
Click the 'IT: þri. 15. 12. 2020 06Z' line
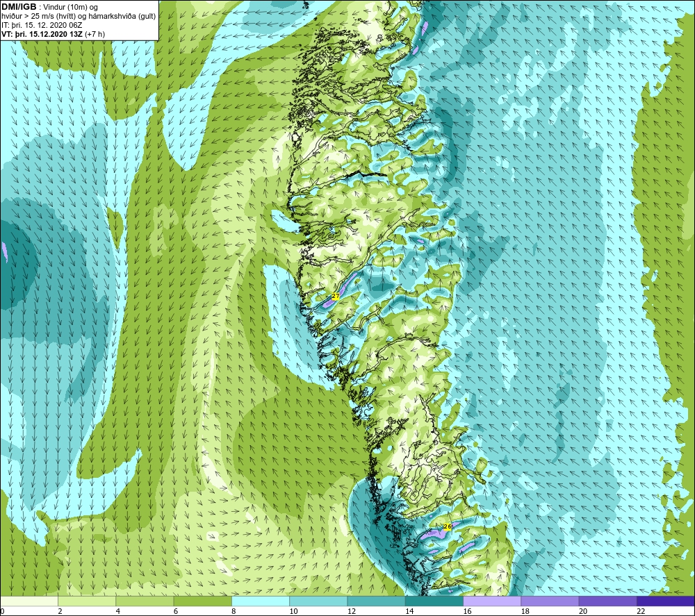(x=42, y=25)
